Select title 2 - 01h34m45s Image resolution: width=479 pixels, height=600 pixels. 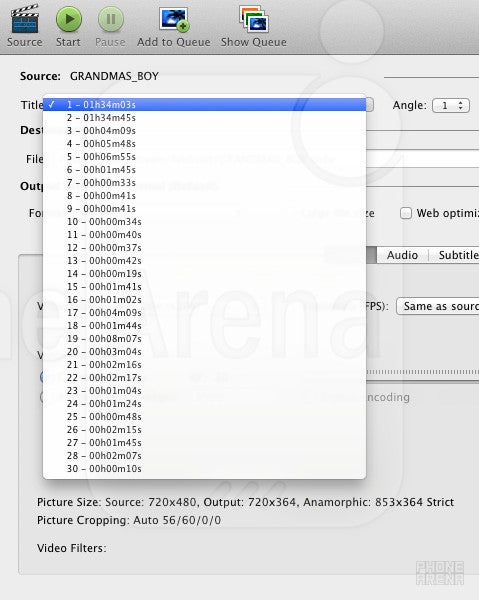pos(205,117)
